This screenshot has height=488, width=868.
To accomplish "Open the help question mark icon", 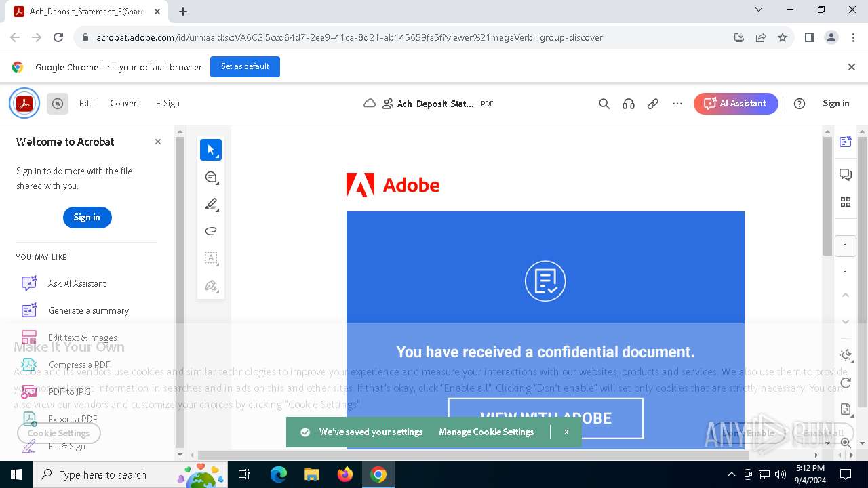I will 800,104.
